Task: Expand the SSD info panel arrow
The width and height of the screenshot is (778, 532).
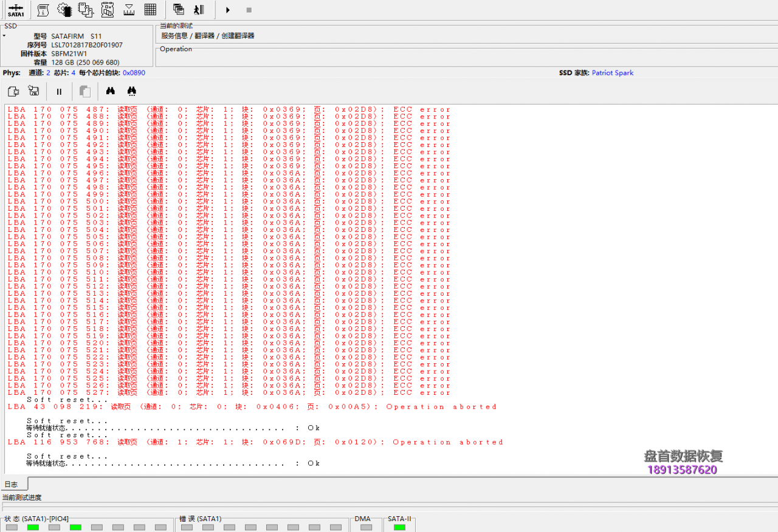Action: tap(4, 36)
